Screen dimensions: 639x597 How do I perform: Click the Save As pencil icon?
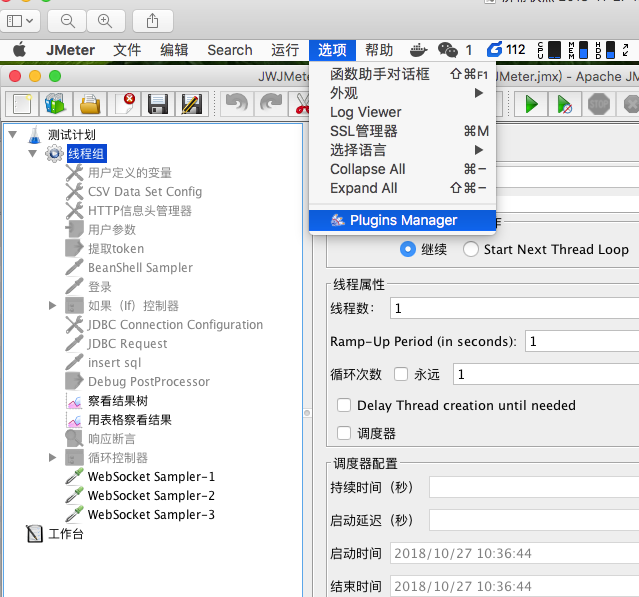192,104
